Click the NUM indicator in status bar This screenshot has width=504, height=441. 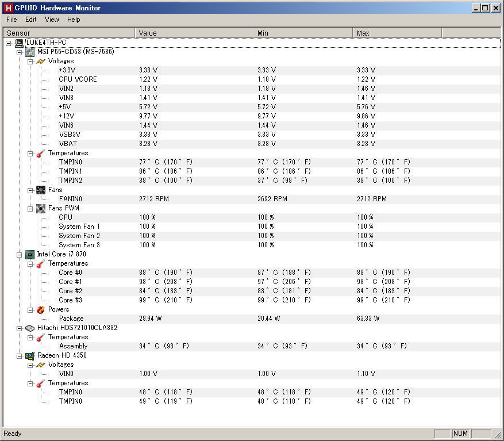click(460, 434)
